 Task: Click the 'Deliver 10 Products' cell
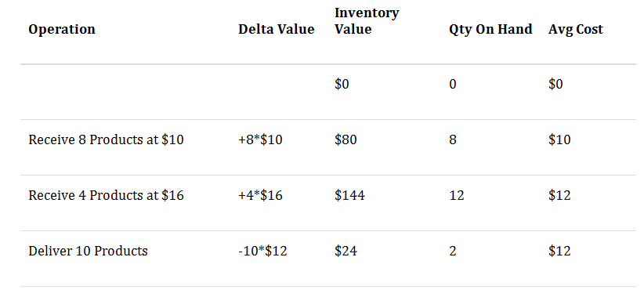88,251
